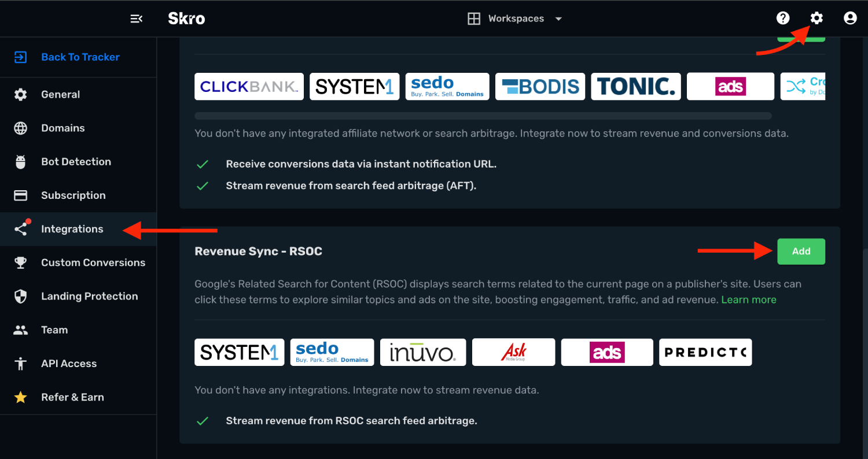The image size is (868, 459).
Task: Click the Skro logo
Action: [186, 18]
